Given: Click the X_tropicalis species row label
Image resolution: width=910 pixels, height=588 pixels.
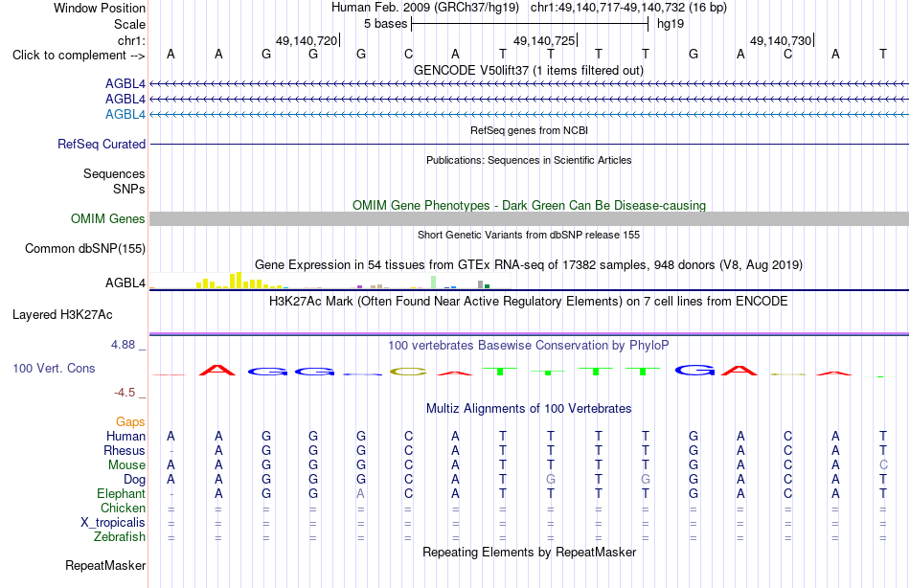Looking at the screenshot, I should click(x=113, y=523).
